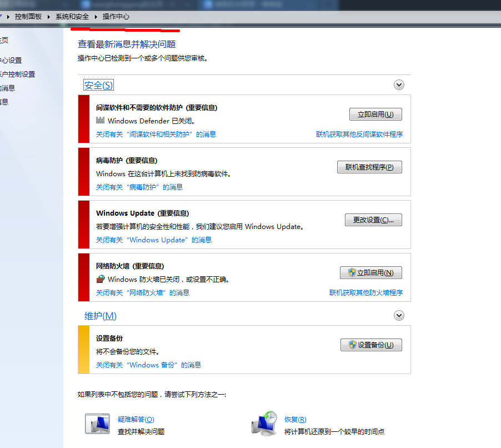Viewport: 501px width, 448px height.
Task: Open dropdown arrow after 系统和安全 breadcrumb
Action: tap(96, 17)
